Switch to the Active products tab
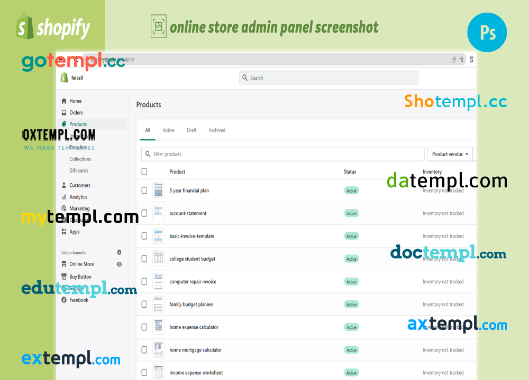The height and width of the screenshot is (380, 529). (168, 130)
